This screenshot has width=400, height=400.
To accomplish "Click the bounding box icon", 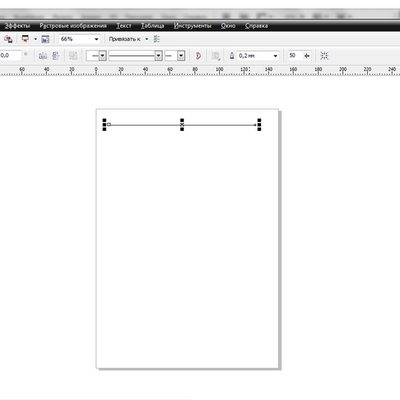I will (x=324, y=56).
